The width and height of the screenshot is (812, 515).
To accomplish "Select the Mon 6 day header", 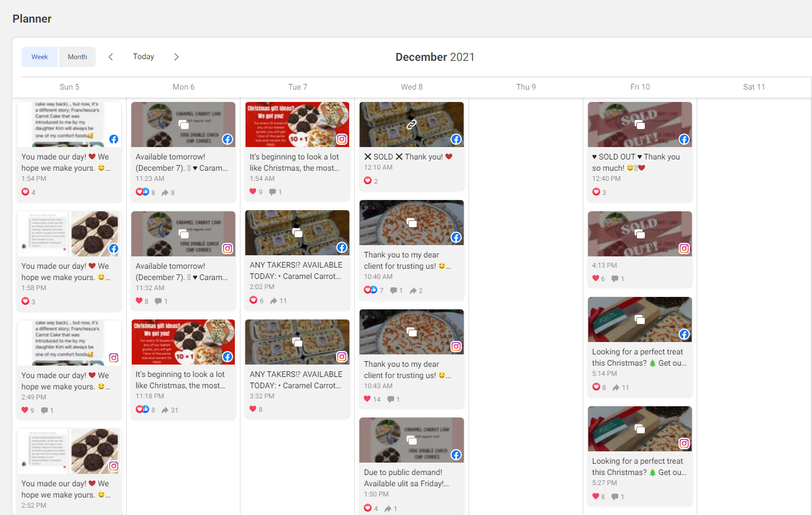I will [x=184, y=87].
